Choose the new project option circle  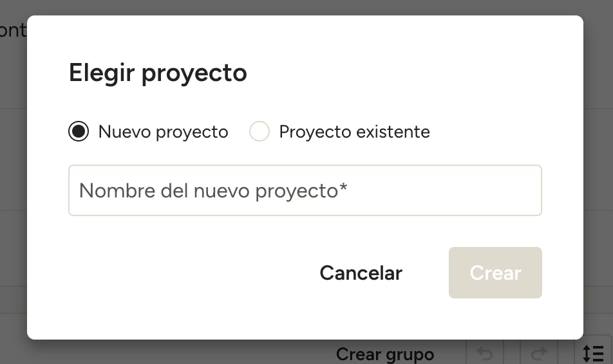[79, 132]
